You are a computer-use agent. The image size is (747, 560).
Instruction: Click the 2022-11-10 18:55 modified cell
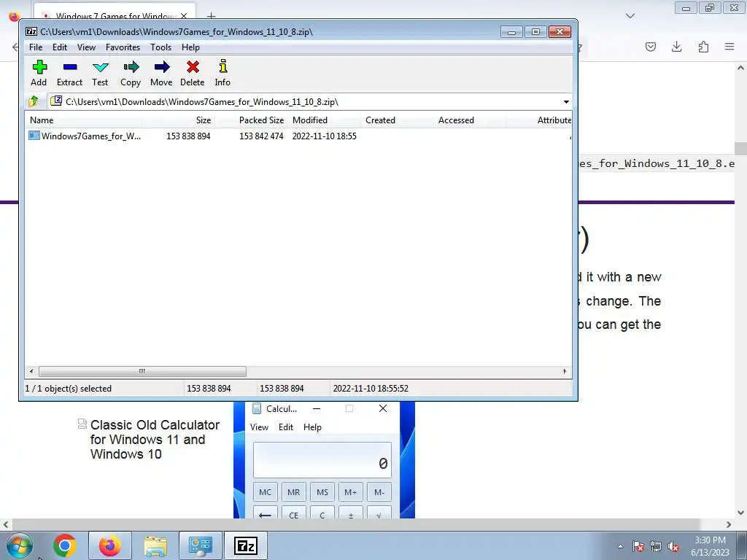[325, 136]
